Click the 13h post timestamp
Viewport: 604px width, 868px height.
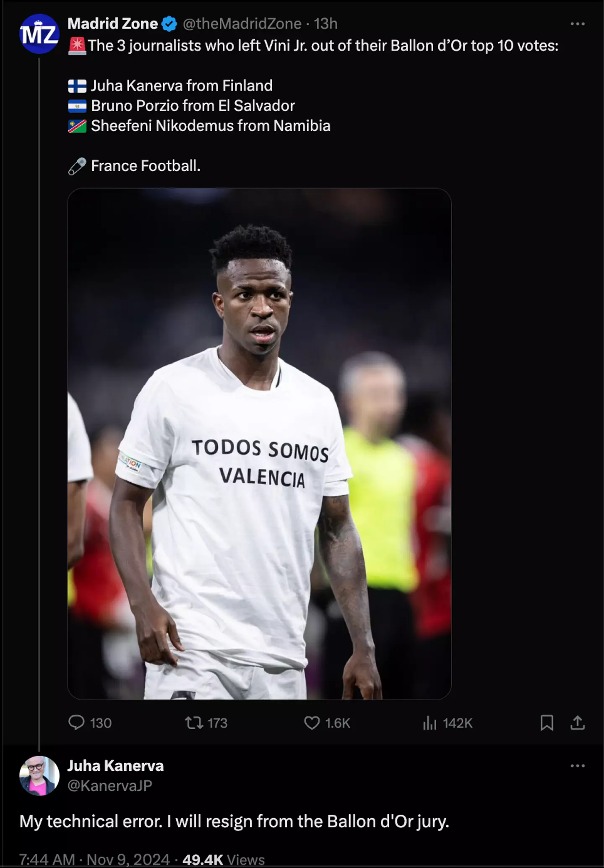325,24
